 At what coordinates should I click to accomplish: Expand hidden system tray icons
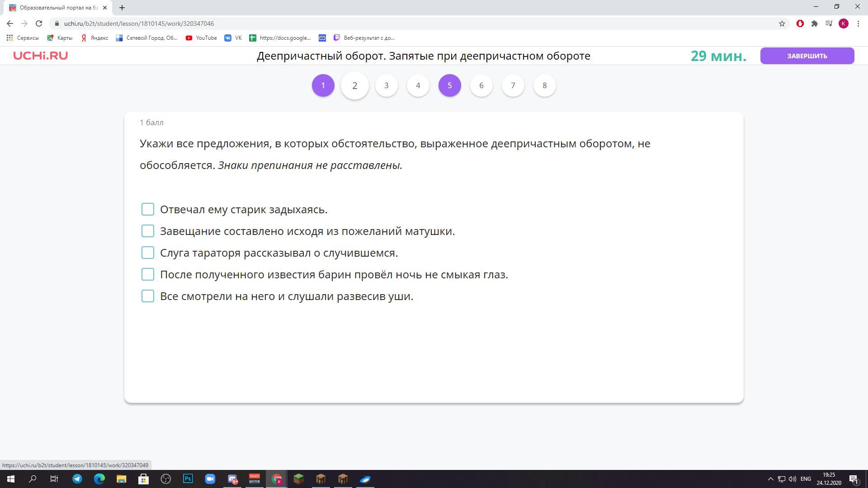(x=770, y=479)
